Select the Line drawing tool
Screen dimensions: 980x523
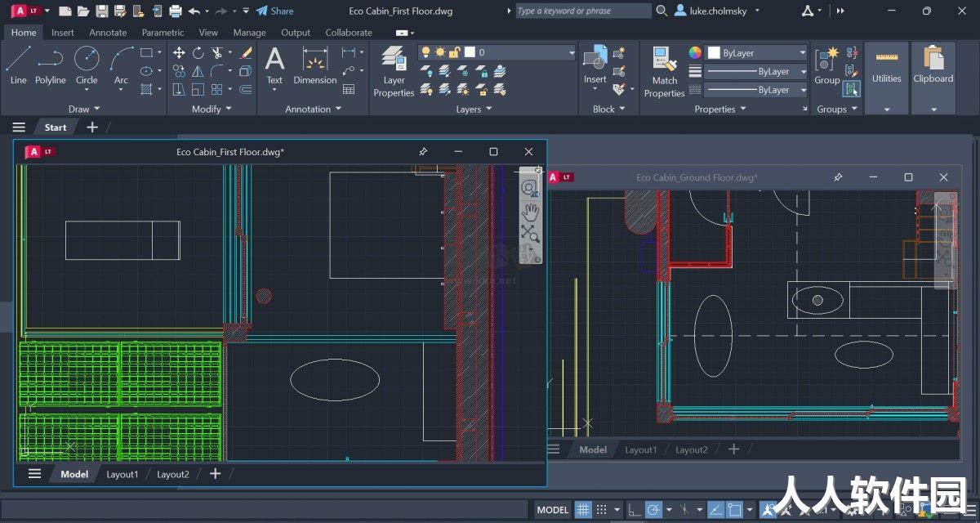(x=18, y=65)
